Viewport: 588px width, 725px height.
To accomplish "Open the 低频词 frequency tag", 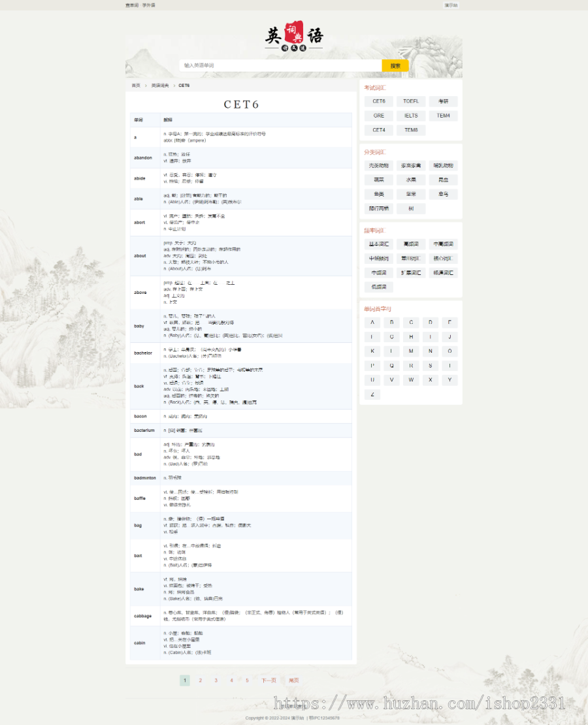I will click(379, 287).
